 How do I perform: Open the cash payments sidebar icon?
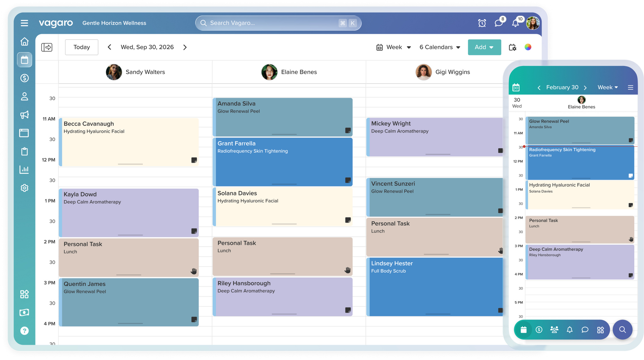pos(24,312)
